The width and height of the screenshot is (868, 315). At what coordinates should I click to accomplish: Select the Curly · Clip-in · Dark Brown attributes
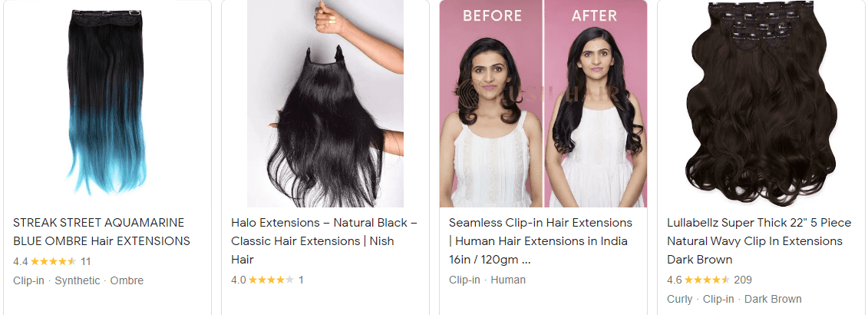[x=734, y=299]
